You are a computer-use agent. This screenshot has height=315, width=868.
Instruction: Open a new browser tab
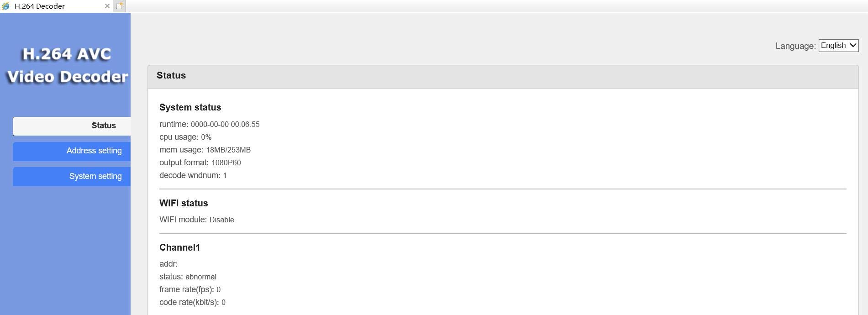(x=119, y=6)
